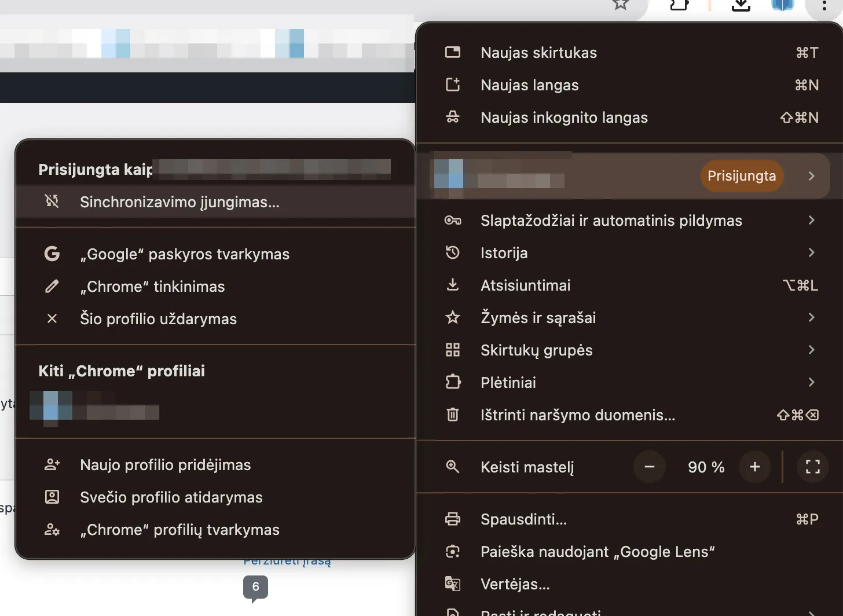The image size is (843, 616).
Task: Click the Google Lens search icon
Action: pyautogui.click(x=453, y=552)
